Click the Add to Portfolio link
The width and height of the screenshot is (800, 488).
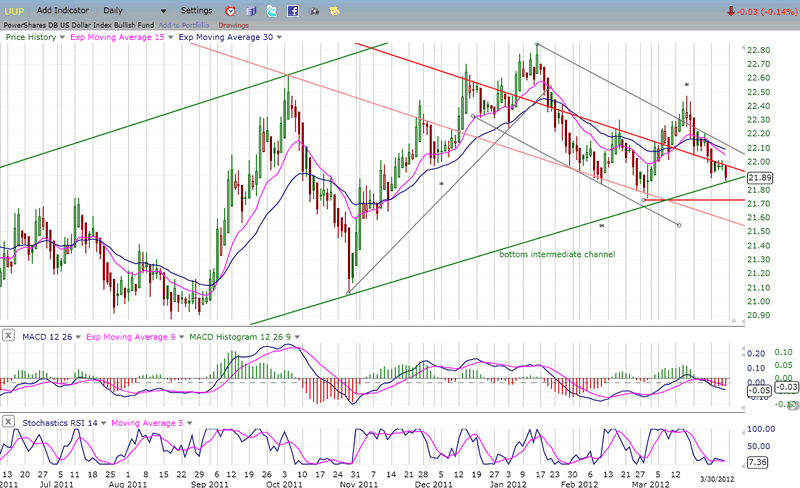pyautogui.click(x=184, y=24)
